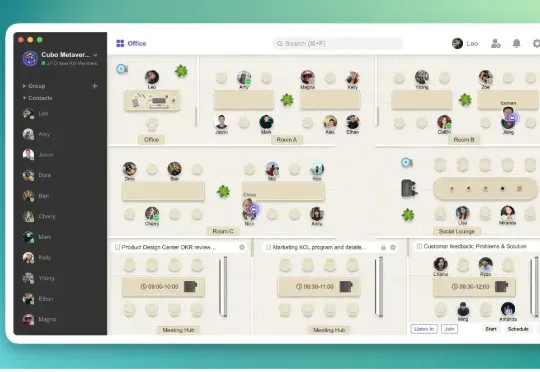Open the Customer feedback: Problems & Solution title
This screenshot has height=372, width=540.
click(475, 246)
